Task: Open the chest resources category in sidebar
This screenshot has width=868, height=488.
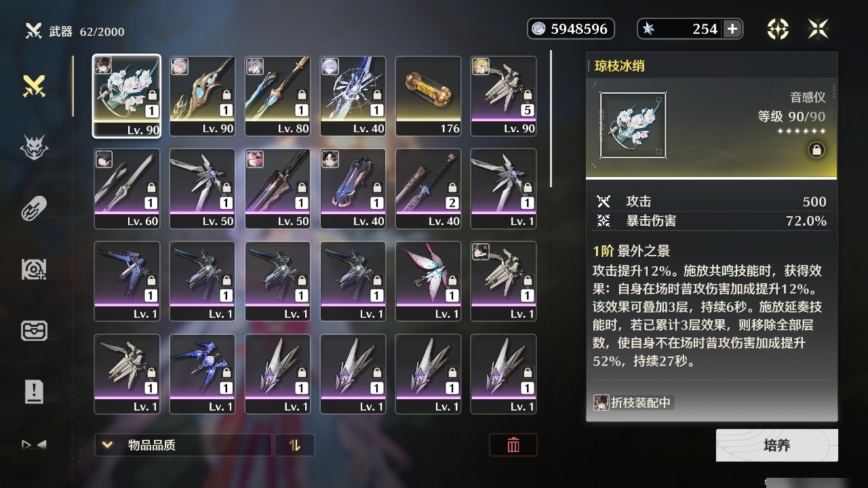Action: click(x=34, y=331)
